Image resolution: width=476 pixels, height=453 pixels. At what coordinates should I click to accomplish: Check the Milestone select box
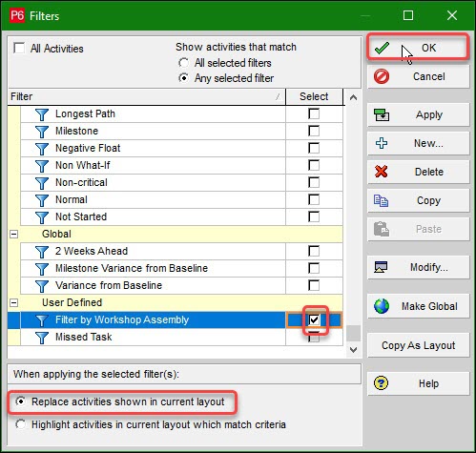314,131
